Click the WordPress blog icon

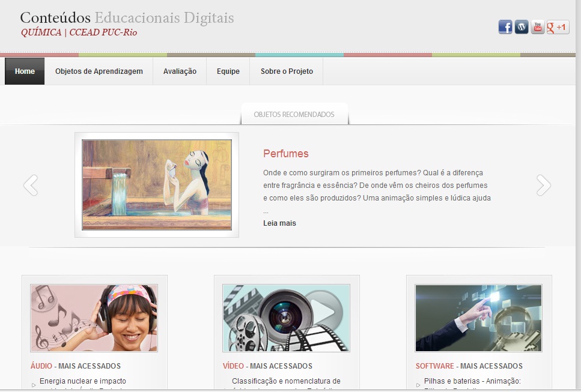[x=522, y=27]
